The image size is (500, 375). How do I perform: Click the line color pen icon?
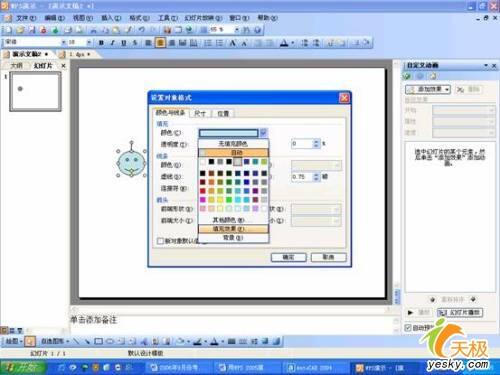pyautogui.click(x=198, y=341)
